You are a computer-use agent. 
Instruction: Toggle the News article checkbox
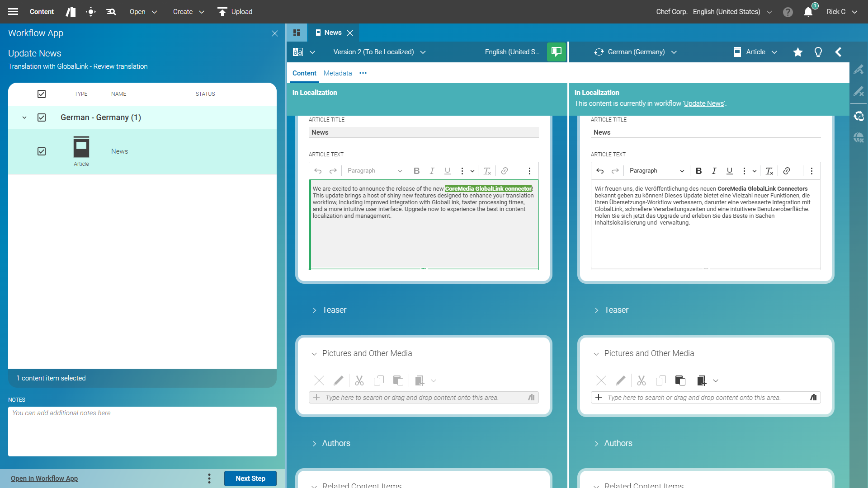point(42,151)
